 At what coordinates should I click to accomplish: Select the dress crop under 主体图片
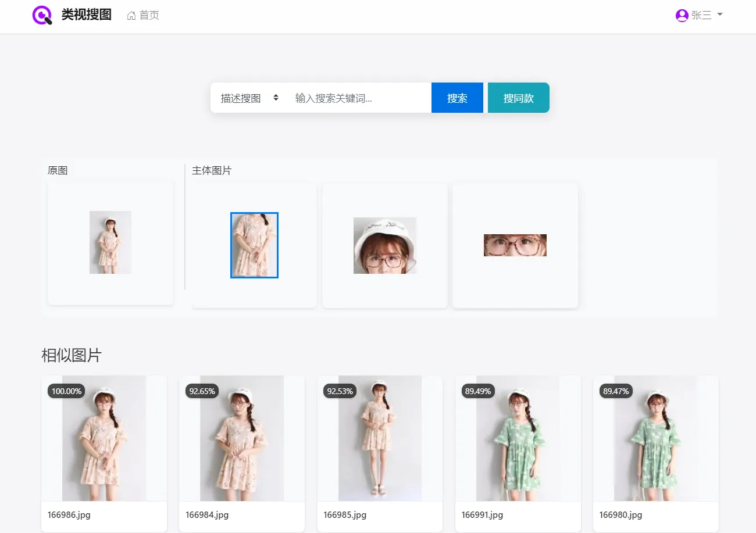pos(254,245)
